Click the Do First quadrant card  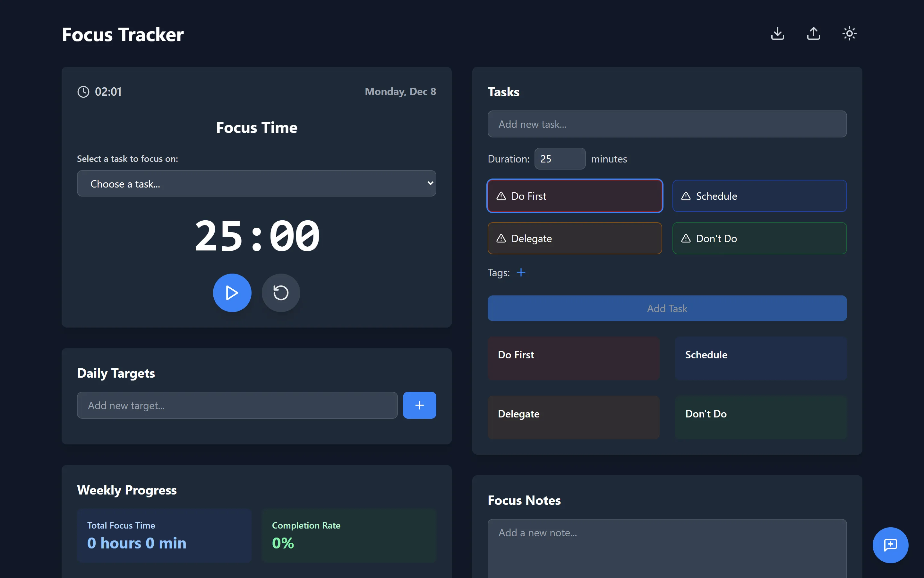tap(574, 358)
